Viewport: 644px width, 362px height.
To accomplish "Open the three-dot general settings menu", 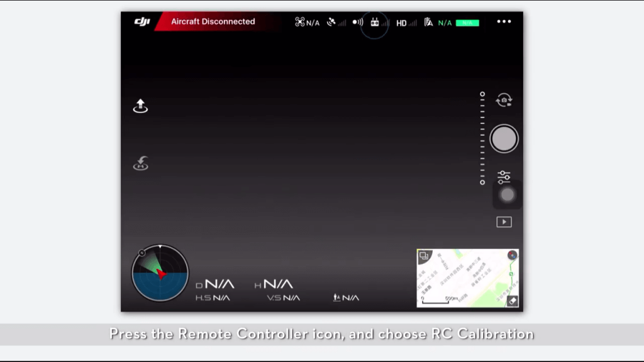I will tap(504, 21).
